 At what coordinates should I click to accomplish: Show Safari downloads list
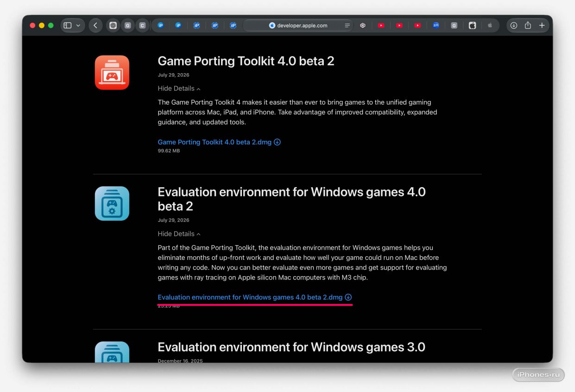[x=514, y=25]
